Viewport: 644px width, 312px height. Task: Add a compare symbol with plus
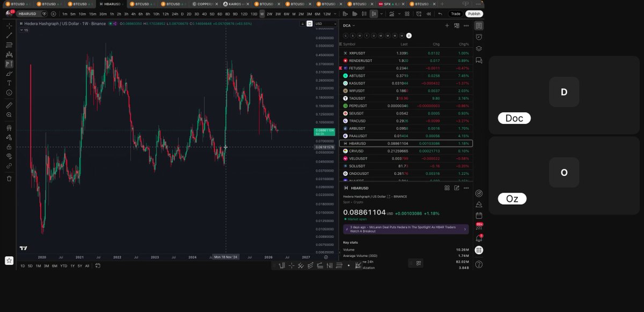click(x=53, y=14)
